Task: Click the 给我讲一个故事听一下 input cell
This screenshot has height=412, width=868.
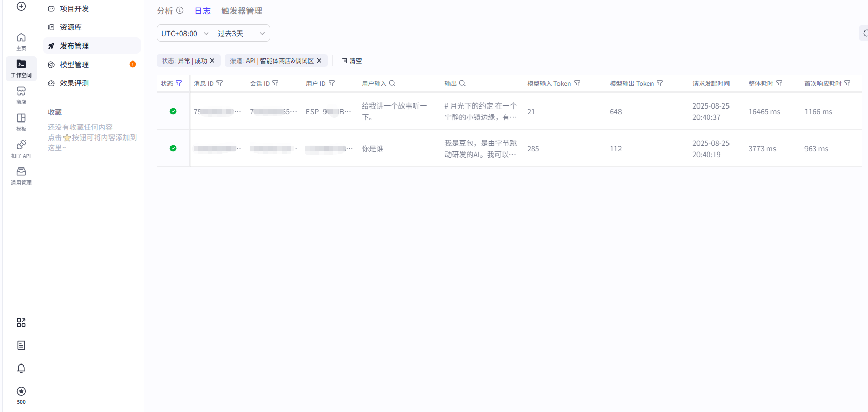Action: point(394,112)
